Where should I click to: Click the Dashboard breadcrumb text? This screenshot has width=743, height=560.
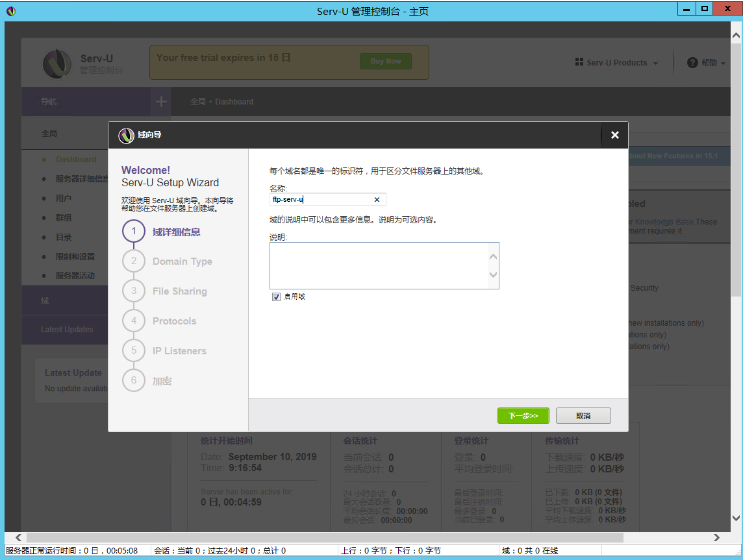coord(234,102)
